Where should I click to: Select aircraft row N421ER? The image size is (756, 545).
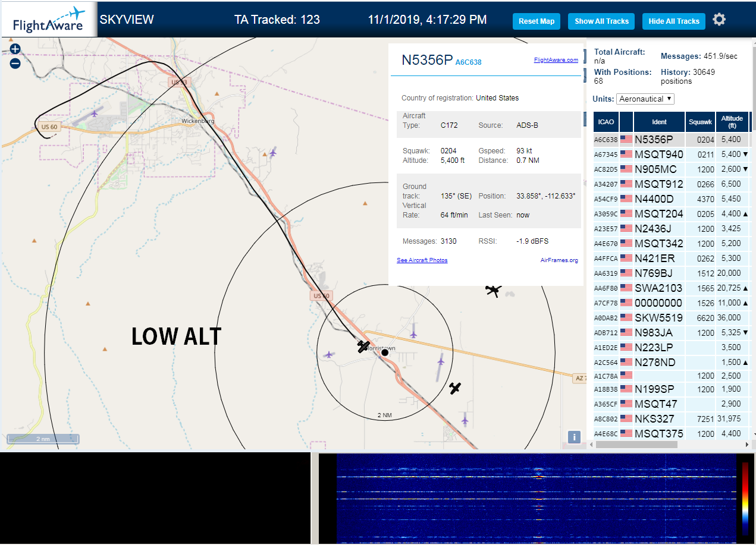click(671, 259)
